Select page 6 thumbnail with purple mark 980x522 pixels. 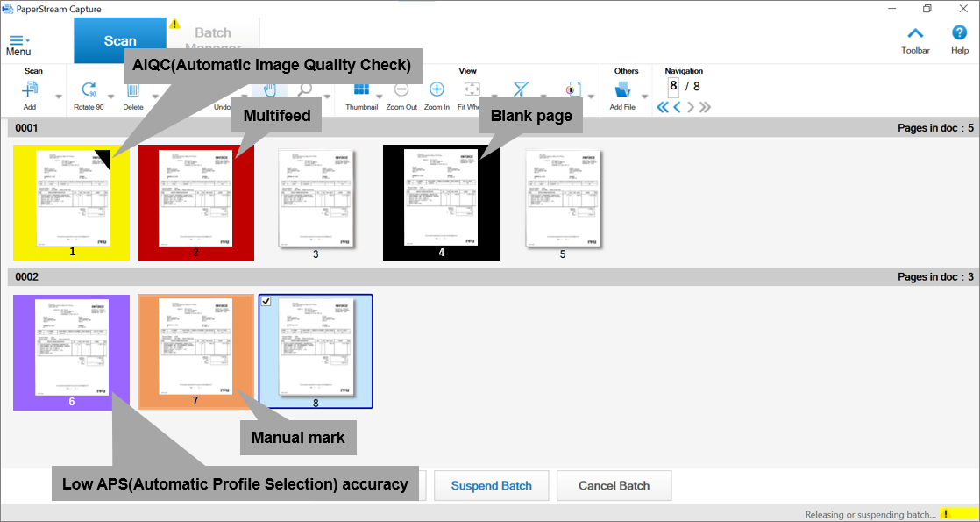click(71, 353)
